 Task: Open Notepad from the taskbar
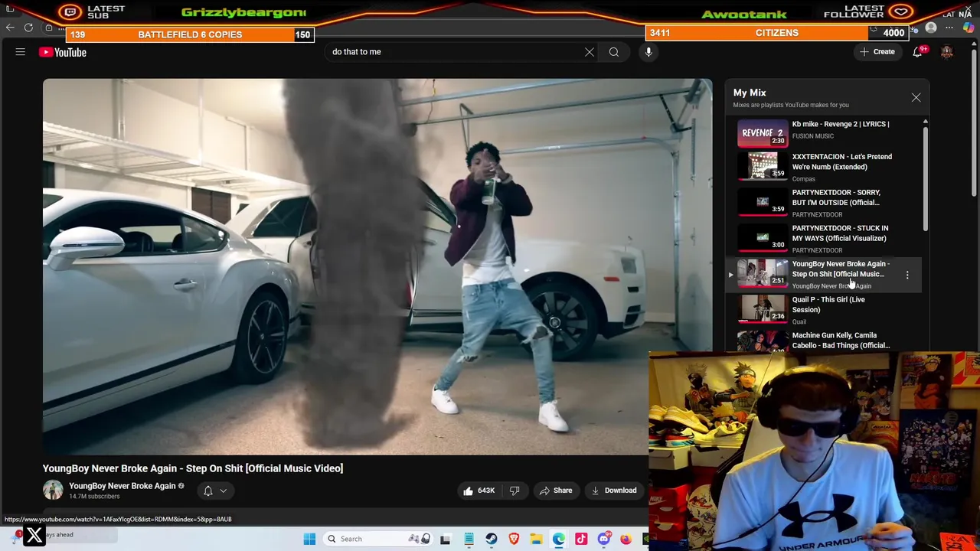point(469,539)
